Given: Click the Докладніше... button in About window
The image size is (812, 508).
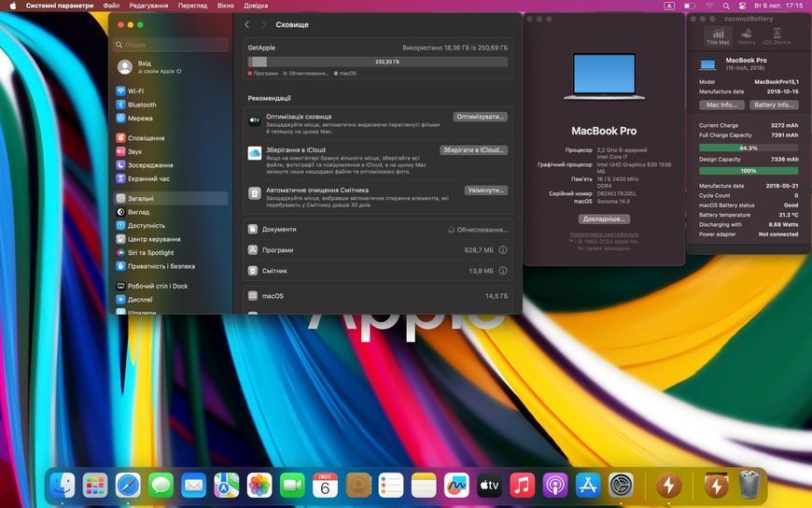Looking at the screenshot, I should (x=604, y=219).
